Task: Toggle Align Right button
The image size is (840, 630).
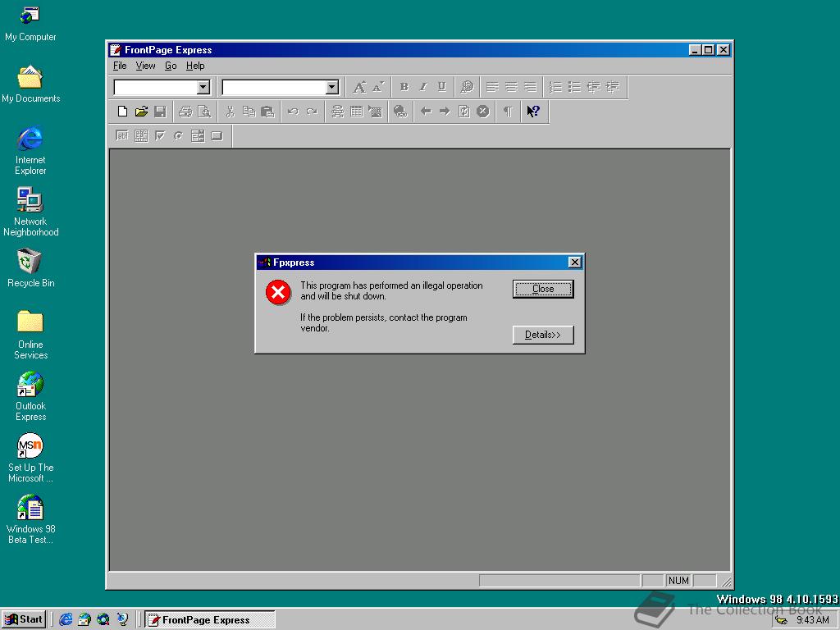Action: click(x=530, y=87)
